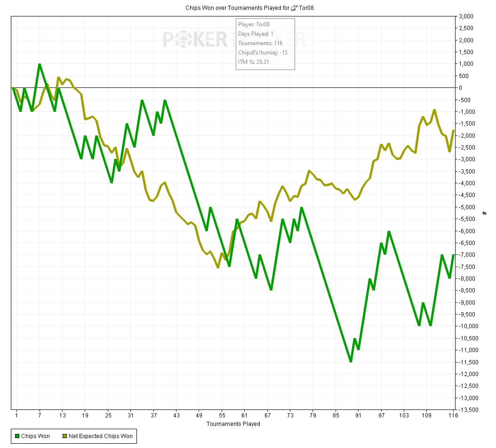Click the 3,000 label on y-axis
The width and height of the screenshot is (496, 448).
[466, 16]
